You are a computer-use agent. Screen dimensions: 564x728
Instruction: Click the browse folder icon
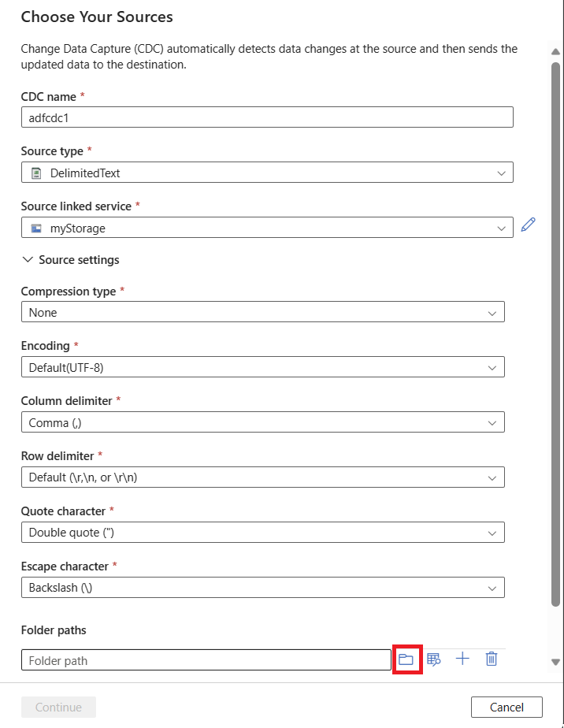tap(406, 659)
